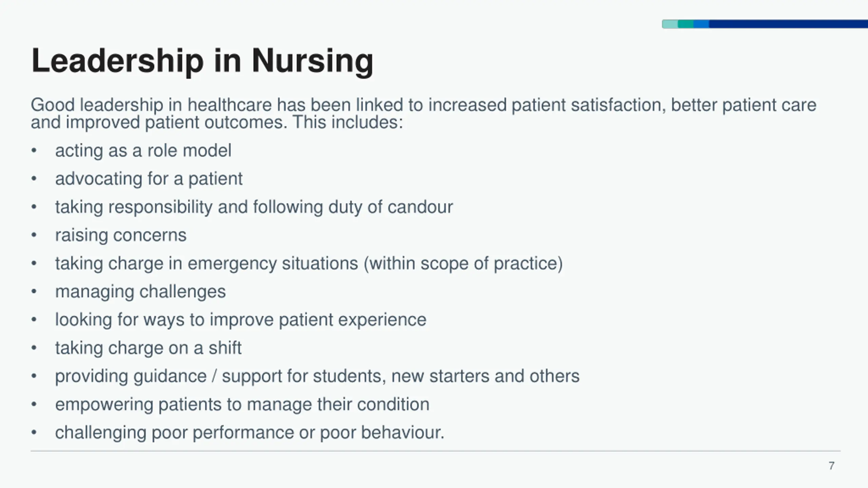
Task: Click the bright blue segment of header bar
Action: [x=701, y=24]
